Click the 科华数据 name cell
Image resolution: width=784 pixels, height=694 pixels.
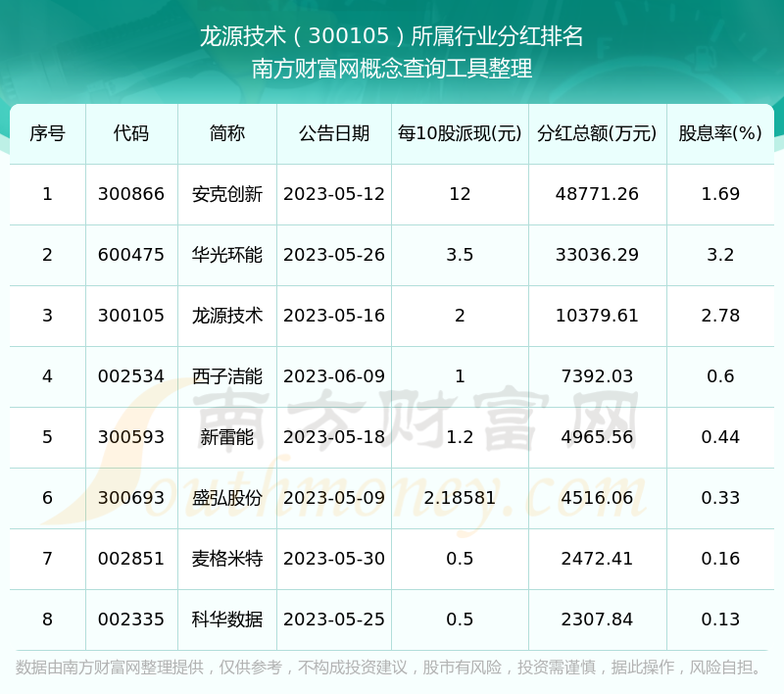[227, 620]
